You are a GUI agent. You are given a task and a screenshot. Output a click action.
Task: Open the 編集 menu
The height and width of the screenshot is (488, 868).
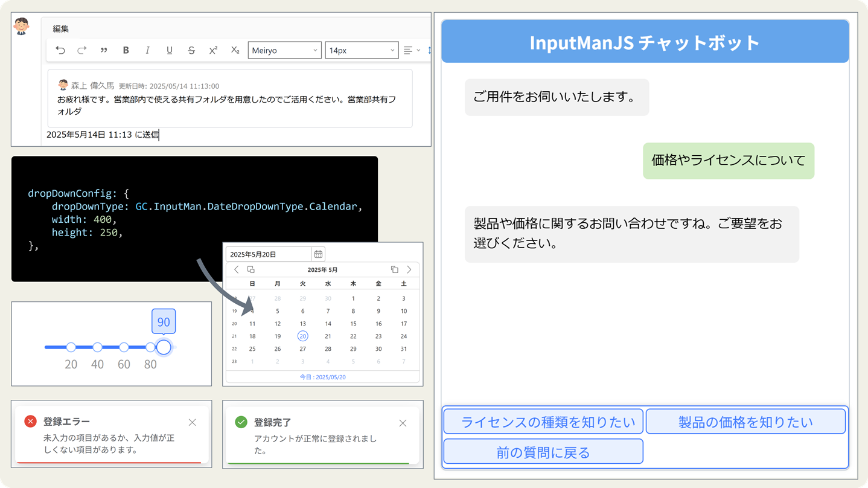pyautogui.click(x=60, y=28)
